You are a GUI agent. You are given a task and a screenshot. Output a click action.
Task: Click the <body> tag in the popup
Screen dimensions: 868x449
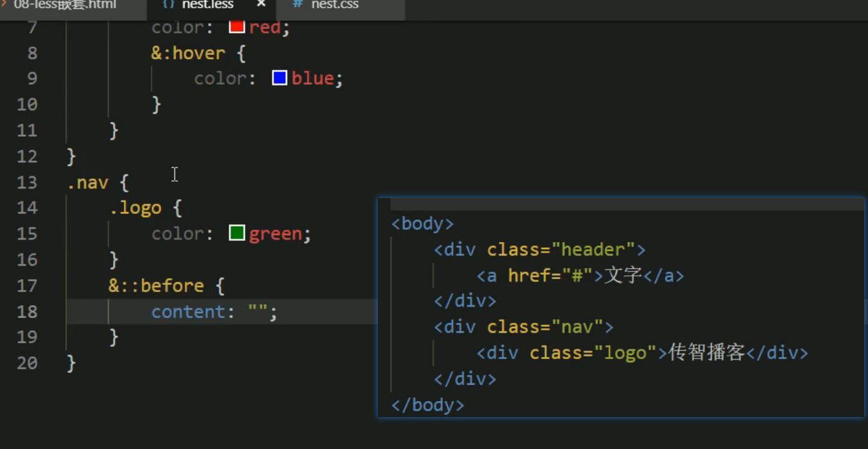(421, 223)
